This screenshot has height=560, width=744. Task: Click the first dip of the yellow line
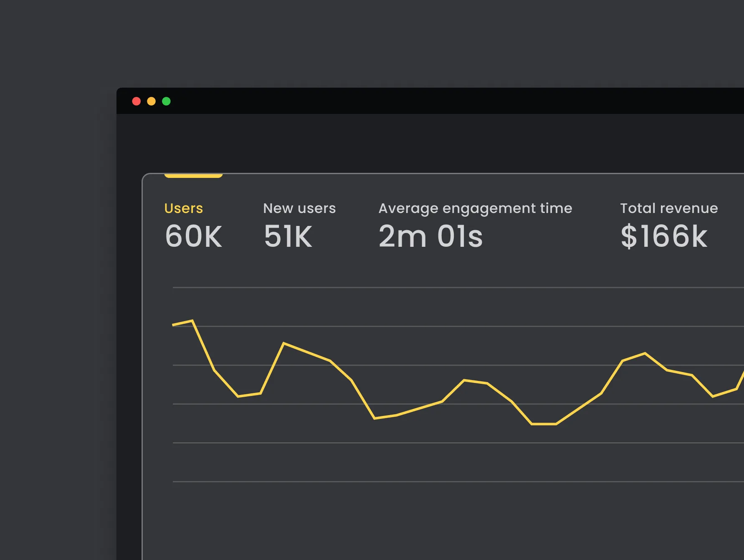click(238, 396)
